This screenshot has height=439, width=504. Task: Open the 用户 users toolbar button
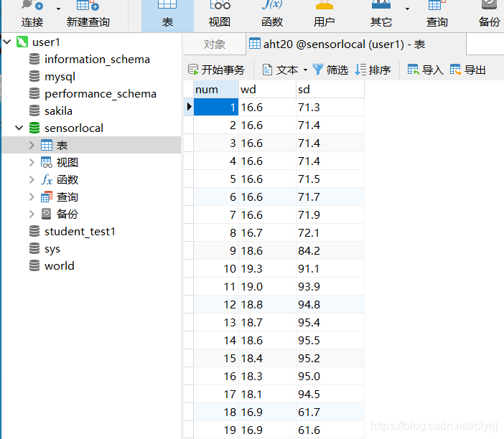pyautogui.click(x=324, y=14)
